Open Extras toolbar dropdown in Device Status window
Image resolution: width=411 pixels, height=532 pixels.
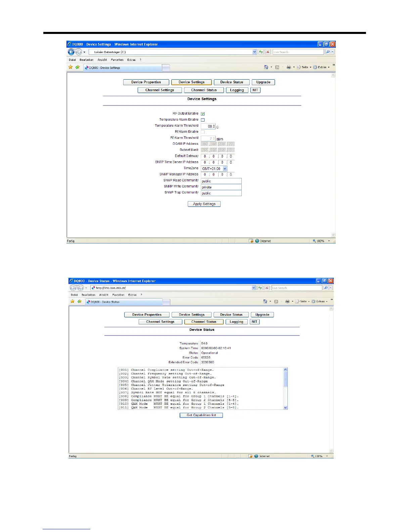point(320,302)
